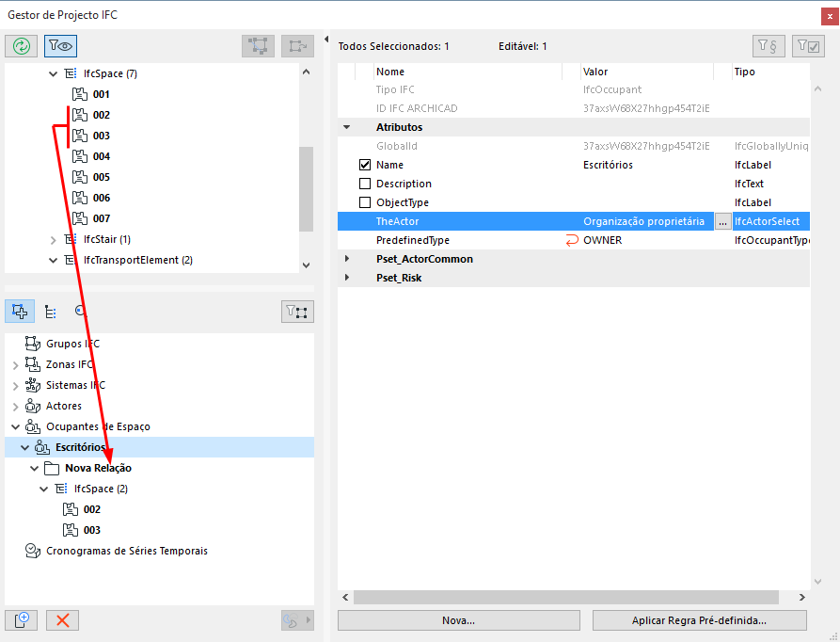Expand Sistemas IFC node
Screen dimensions: 840x642
(16, 386)
